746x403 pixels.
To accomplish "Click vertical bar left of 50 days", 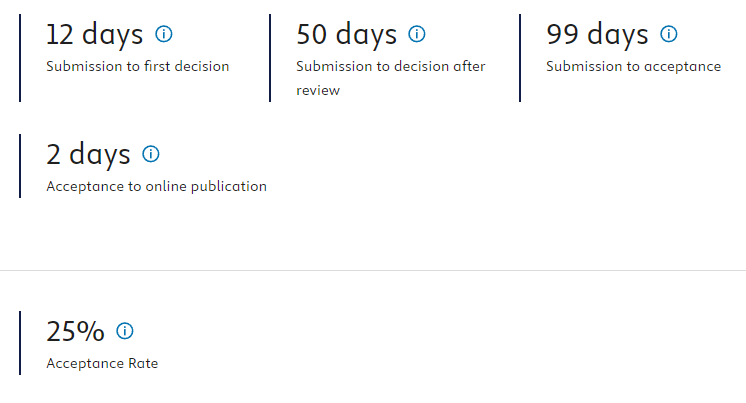I will pyautogui.click(x=270, y=58).
